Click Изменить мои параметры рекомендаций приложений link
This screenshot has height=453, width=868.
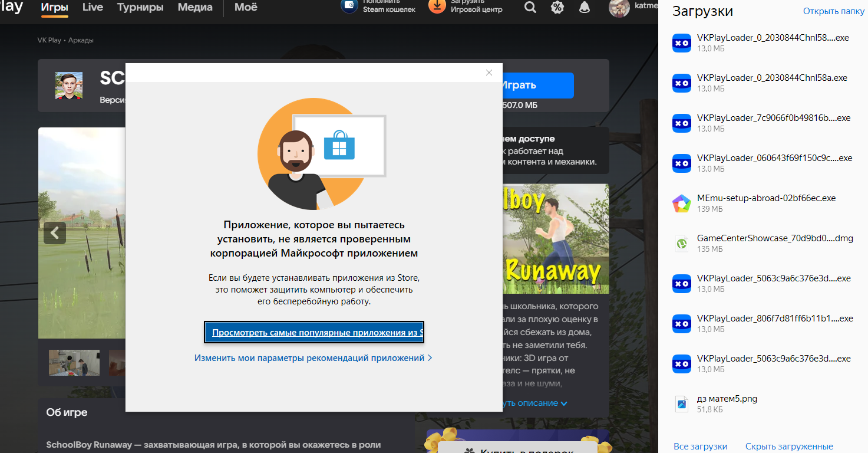(313, 358)
